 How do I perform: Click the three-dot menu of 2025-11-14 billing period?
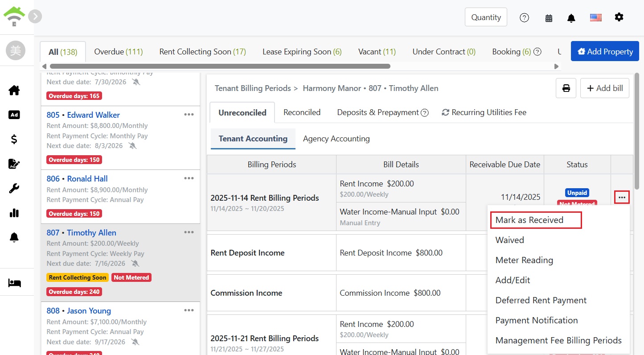622,197
